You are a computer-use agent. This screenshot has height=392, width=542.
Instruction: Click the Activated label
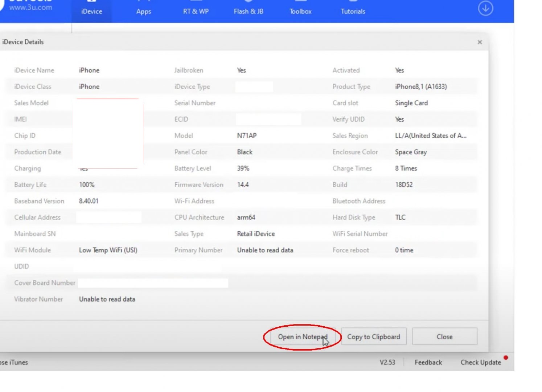[x=346, y=70]
